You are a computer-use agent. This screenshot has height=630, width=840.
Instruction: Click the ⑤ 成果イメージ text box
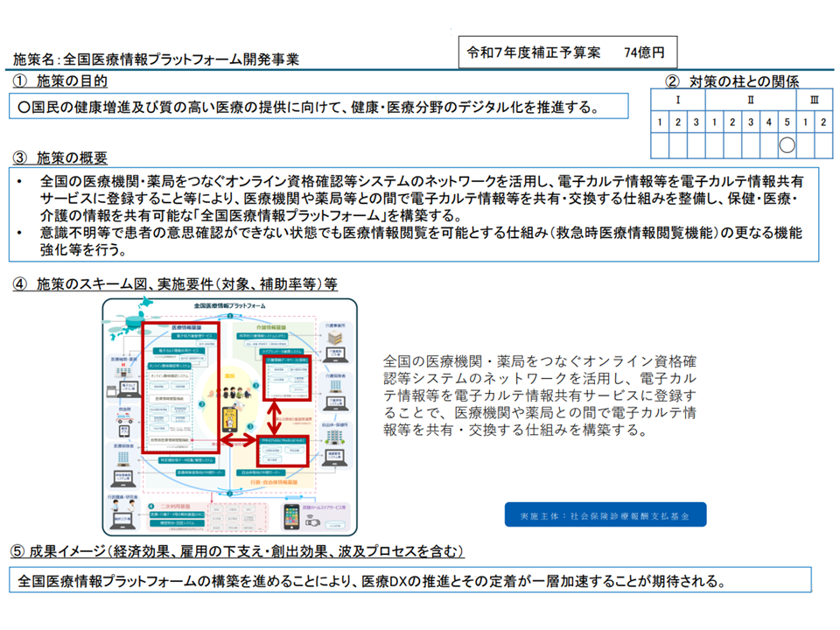tap(410, 580)
